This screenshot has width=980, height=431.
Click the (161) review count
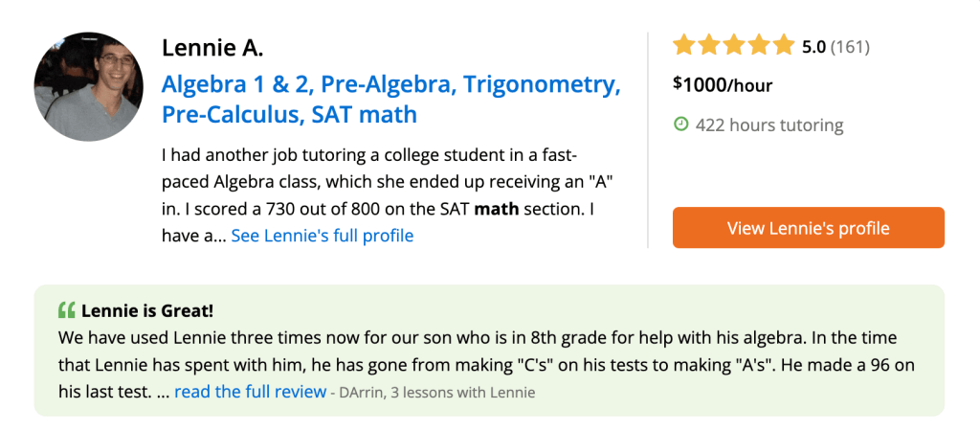(x=850, y=46)
